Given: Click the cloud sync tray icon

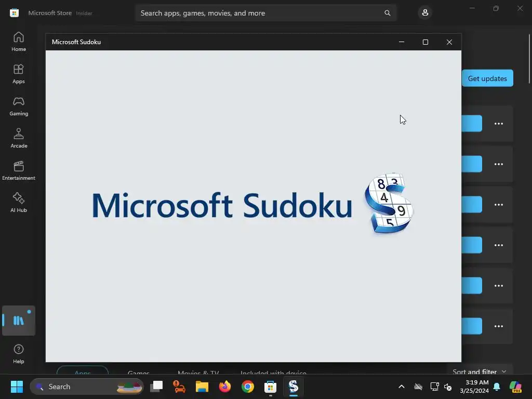Looking at the screenshot, I should pyautogui.click(x=418, y=387).
